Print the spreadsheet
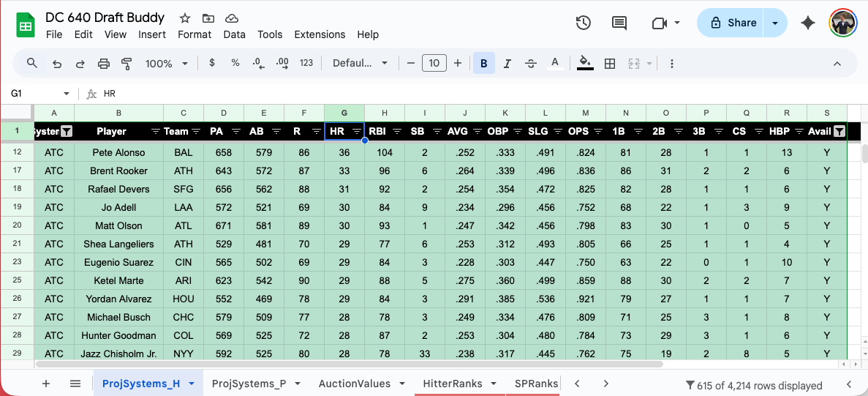Screen dimensions: 868x396 [x=104, y=64]
